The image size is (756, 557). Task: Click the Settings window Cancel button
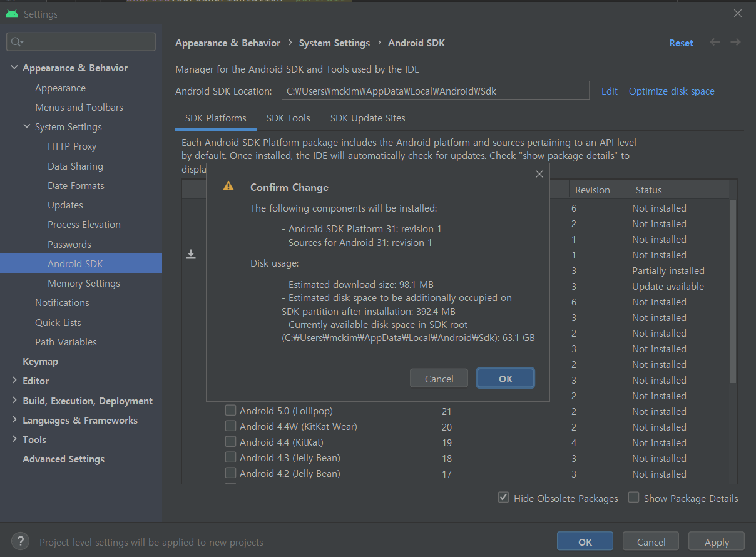[x=651, y=542]
